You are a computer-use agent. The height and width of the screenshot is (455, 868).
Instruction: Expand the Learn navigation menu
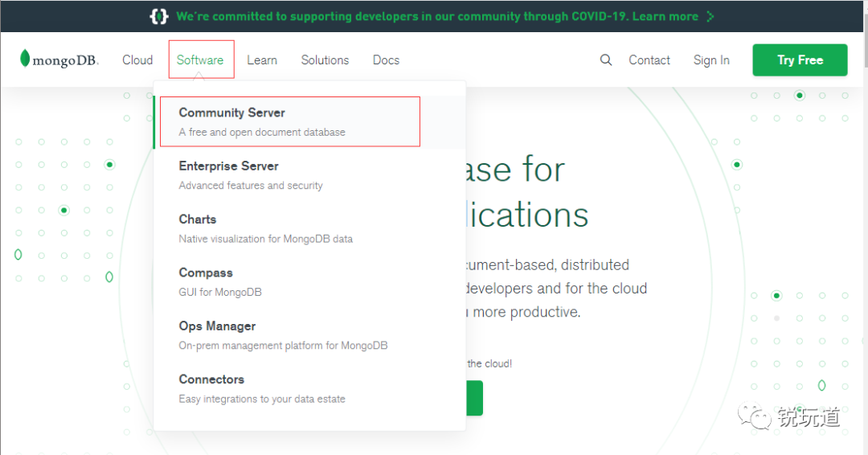(262, 60)
